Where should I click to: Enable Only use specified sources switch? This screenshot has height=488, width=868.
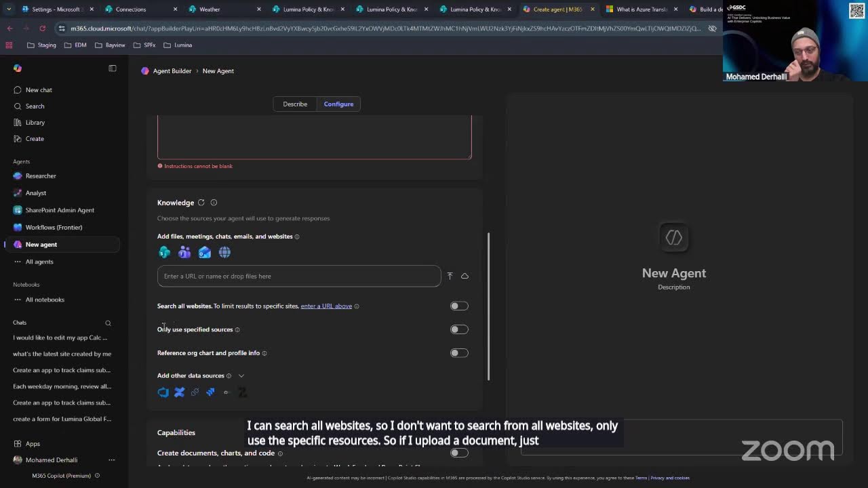[x=459, y=329]
